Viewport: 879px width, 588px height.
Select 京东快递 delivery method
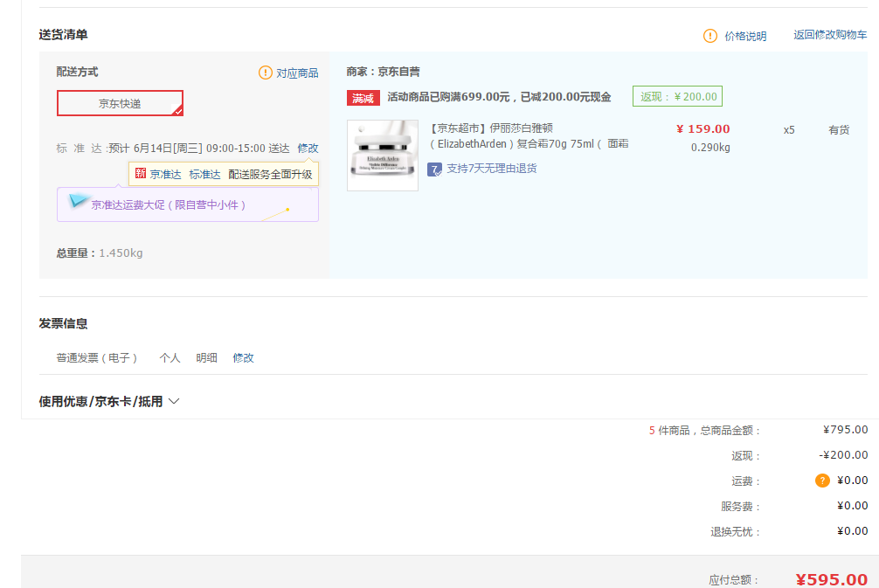[x=120, y=103]
